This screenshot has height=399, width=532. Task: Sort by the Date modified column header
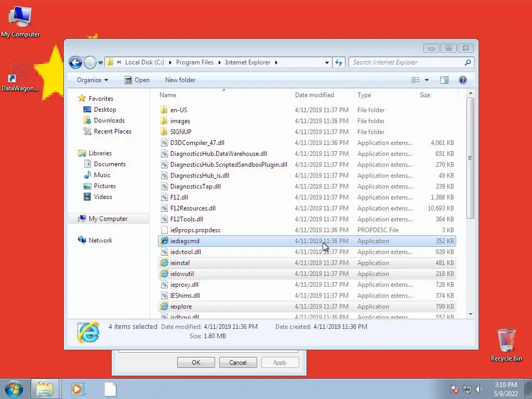(322, 95)
